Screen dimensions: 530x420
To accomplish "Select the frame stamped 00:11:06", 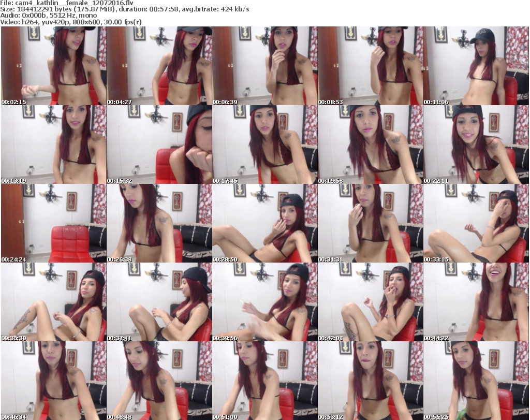I will 476,66.
